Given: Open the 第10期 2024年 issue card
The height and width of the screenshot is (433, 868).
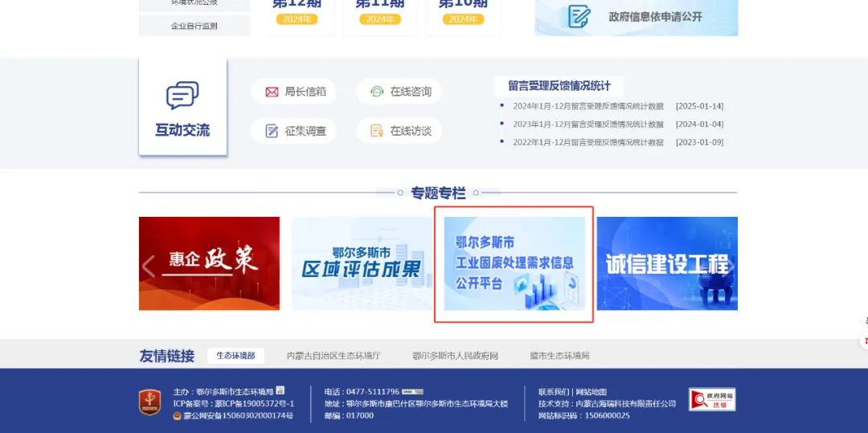Looking at the screenshot, I should pyautogui.click(x=463, y=17).
